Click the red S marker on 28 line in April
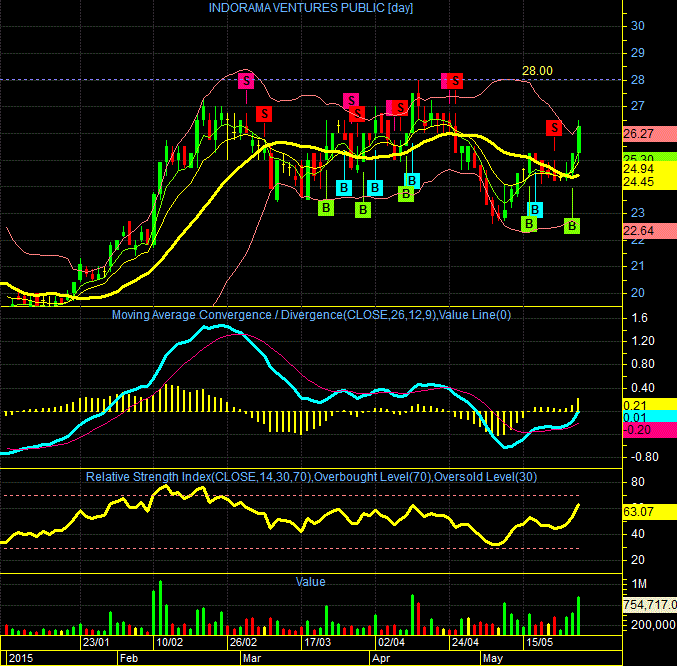677x666 pixels. [455, 81]
